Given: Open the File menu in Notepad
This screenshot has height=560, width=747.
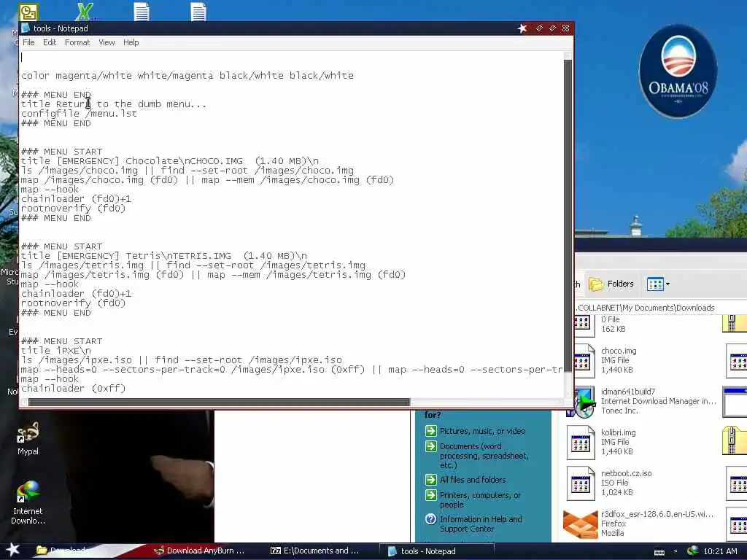Looking at the screenshot, I should point(28,42).
